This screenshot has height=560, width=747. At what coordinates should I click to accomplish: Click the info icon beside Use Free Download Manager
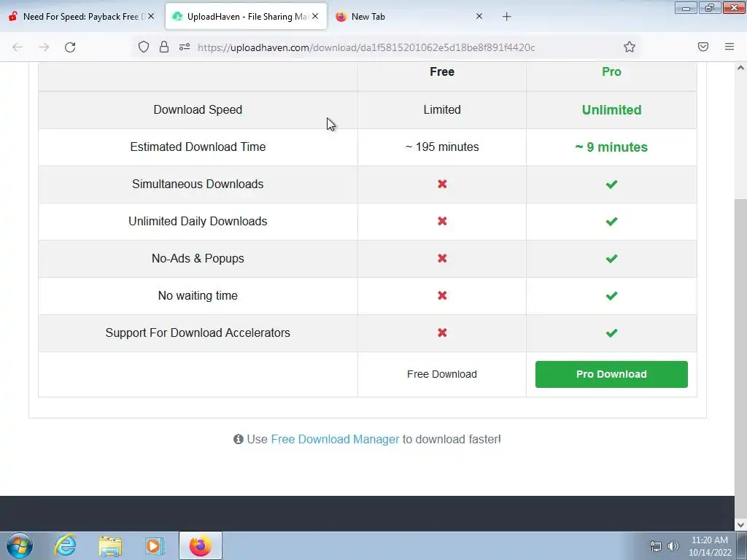click(239, 439)
